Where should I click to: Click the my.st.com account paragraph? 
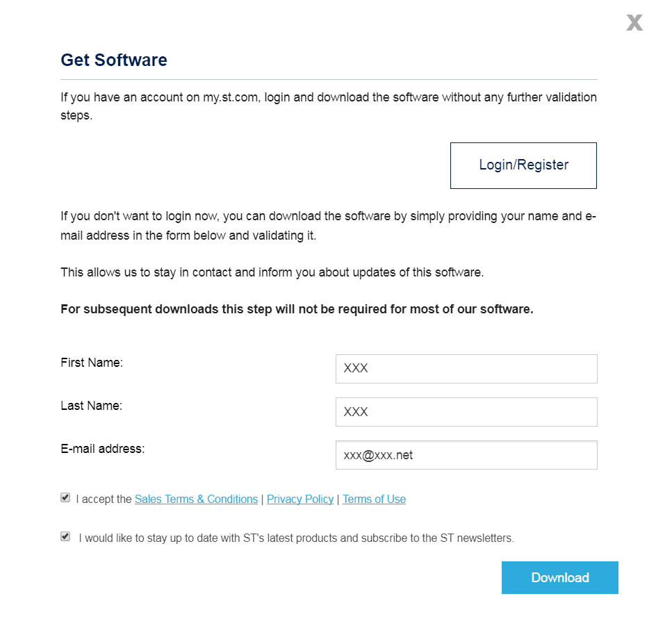(329, 106)
